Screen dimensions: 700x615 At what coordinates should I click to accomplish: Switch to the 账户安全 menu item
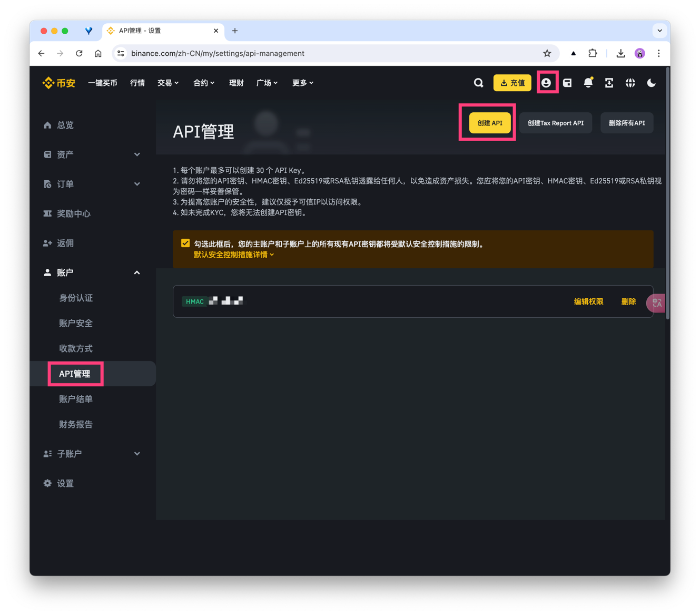coord(75,323)
